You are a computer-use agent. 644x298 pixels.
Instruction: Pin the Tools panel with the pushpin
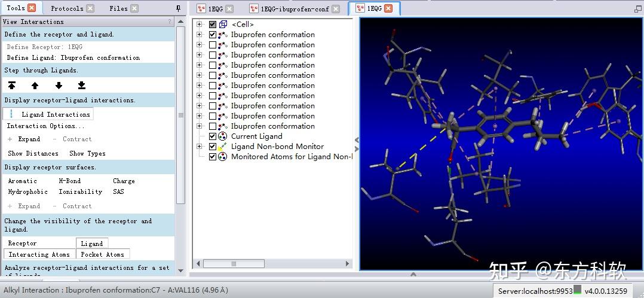[178, 8]
